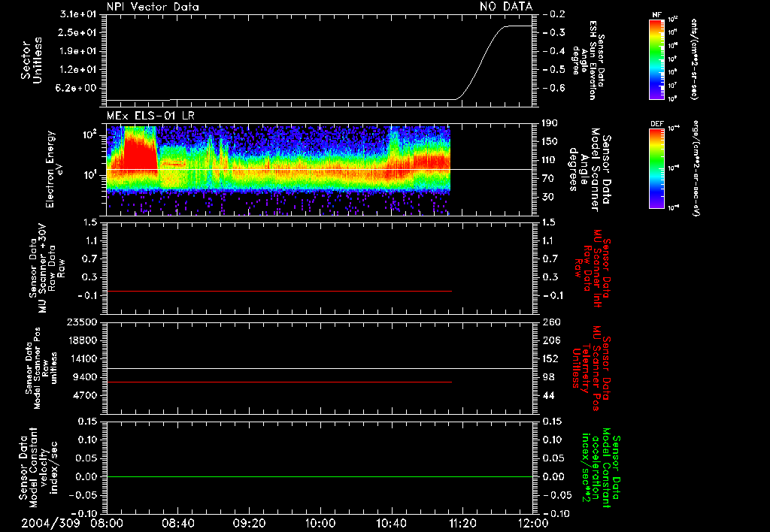Click the '09:20' time axis label
Image resolution: width=770 pixels, height=532 pixels.
coord(249,523)
